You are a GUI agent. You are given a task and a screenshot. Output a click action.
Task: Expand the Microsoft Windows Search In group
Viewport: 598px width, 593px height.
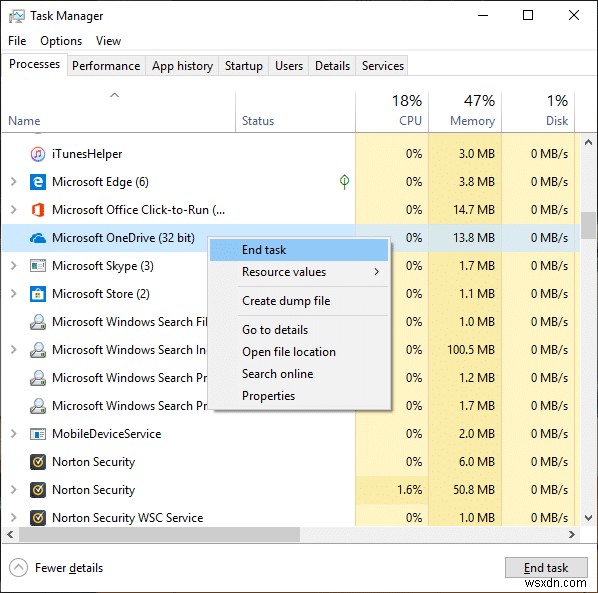pyautogui.click(x=13, y=350)
